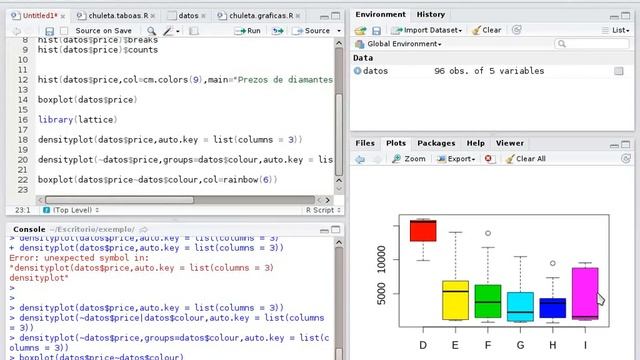Close the Untitled1 editor tab
This screenshot has height=360, width=640.
63,16
